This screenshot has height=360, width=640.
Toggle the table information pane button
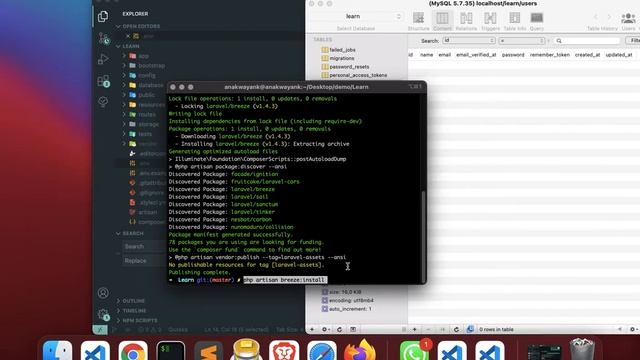tap(353, 329)
